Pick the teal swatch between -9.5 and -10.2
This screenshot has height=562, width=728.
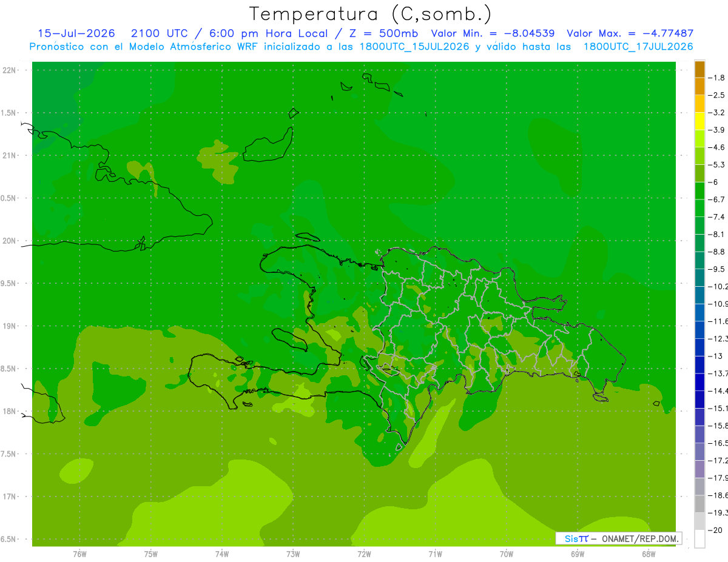point(699,277)
